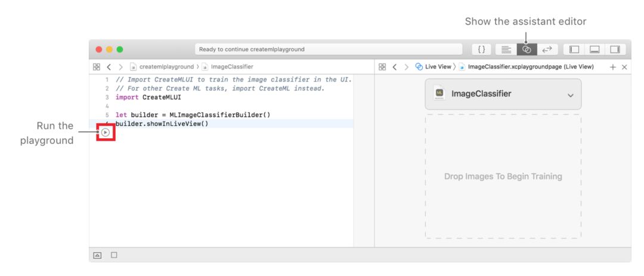Open related items grid in Live View pane
644x276 pixels.
[382, 67]
